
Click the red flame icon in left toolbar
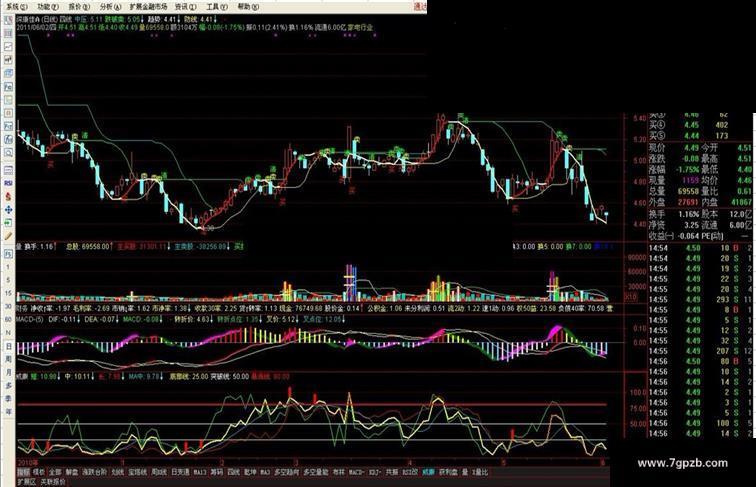[8, 196]
